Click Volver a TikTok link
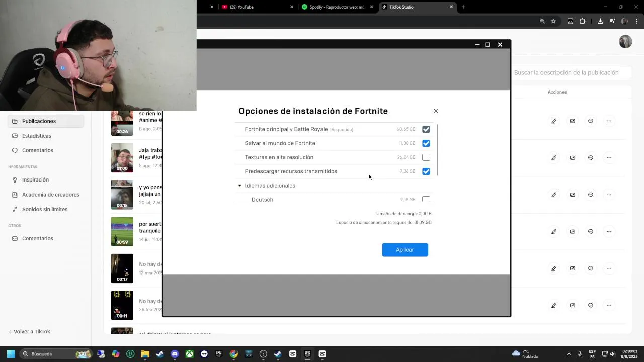 click(x=29, y=332)
